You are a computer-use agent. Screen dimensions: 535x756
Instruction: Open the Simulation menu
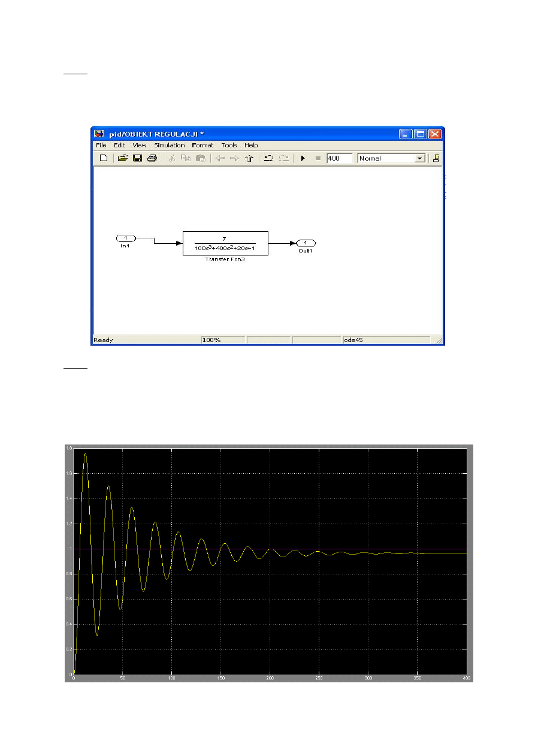169,145
